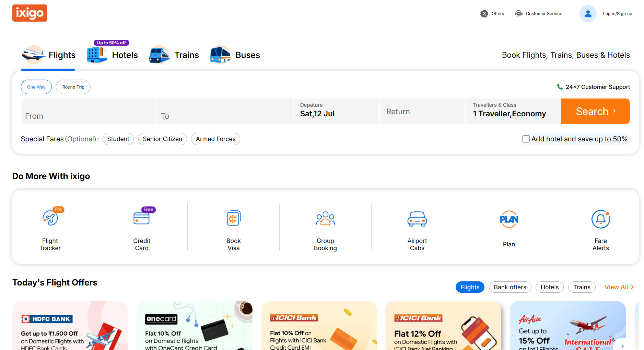Select the Hotels building icon
Viewport: 644px width, 350px height.
point(97,55)
